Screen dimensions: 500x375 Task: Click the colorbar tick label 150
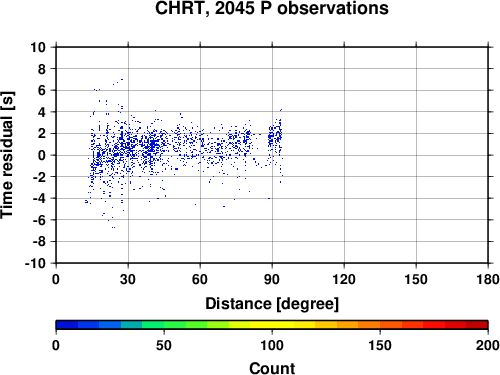pos(380,345)
